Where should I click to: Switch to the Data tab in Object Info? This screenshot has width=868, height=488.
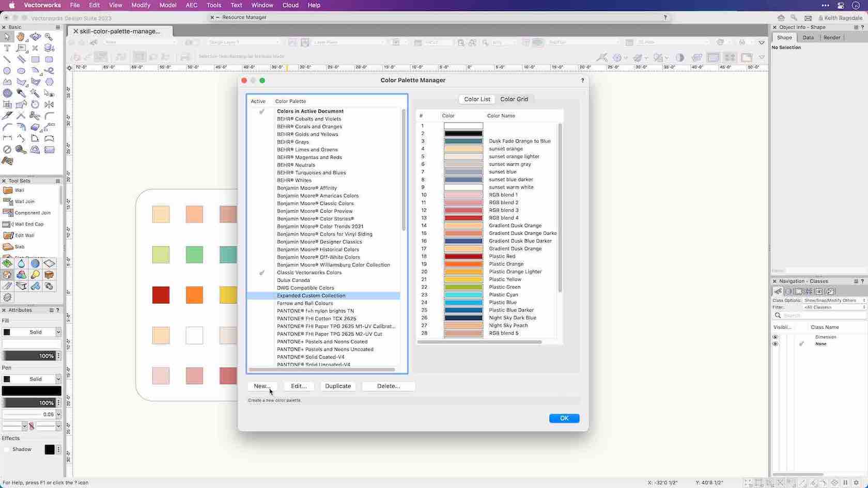click(x=808, y=38)
